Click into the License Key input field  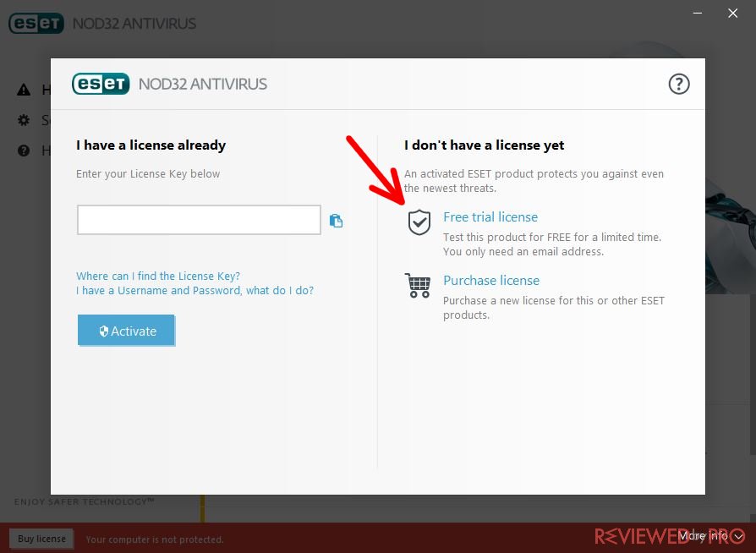(199, 220)
